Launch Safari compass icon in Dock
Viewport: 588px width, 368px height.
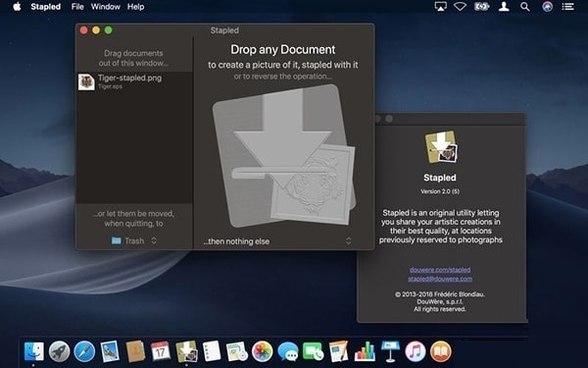tap(84, 351)
